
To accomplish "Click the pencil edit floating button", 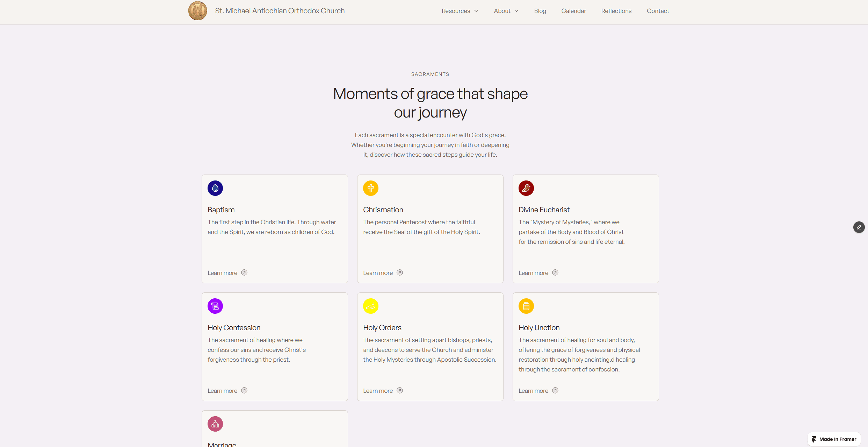I will pyautogui.click(x=859, y=227).
